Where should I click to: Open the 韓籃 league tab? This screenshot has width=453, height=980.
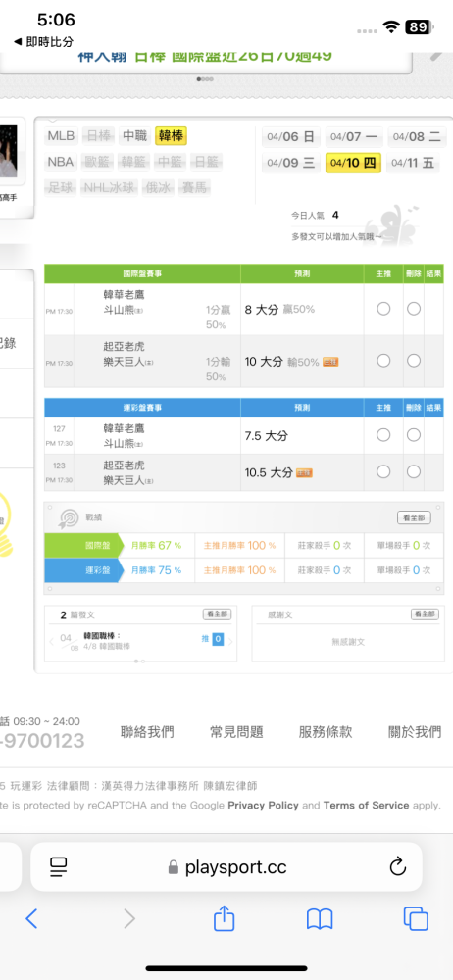tap(134, 162)
